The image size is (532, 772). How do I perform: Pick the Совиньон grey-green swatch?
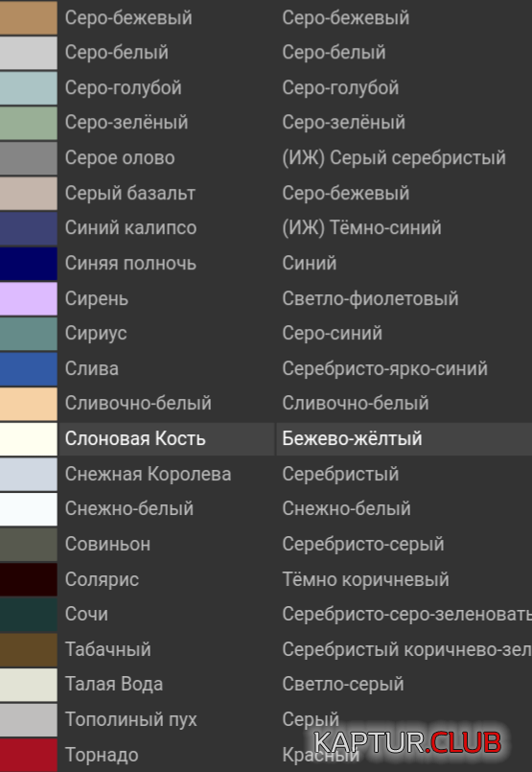coord(29,544)
